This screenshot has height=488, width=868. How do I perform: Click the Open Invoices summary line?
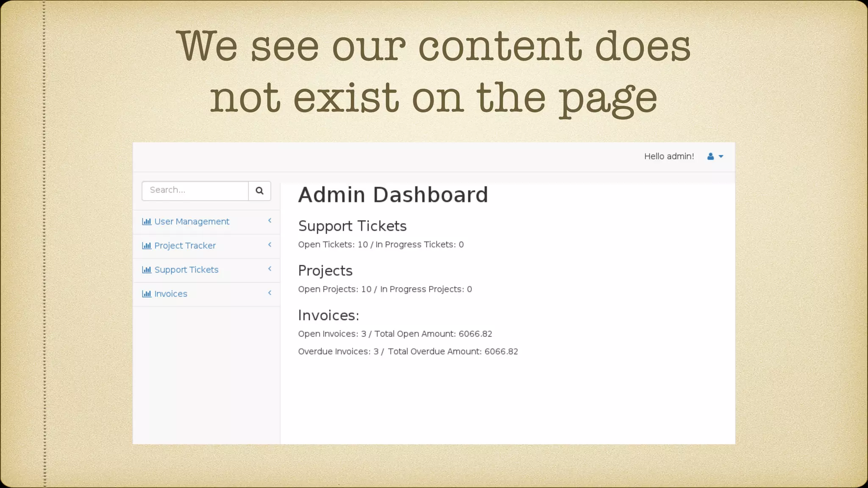click(x=395, y=334)
